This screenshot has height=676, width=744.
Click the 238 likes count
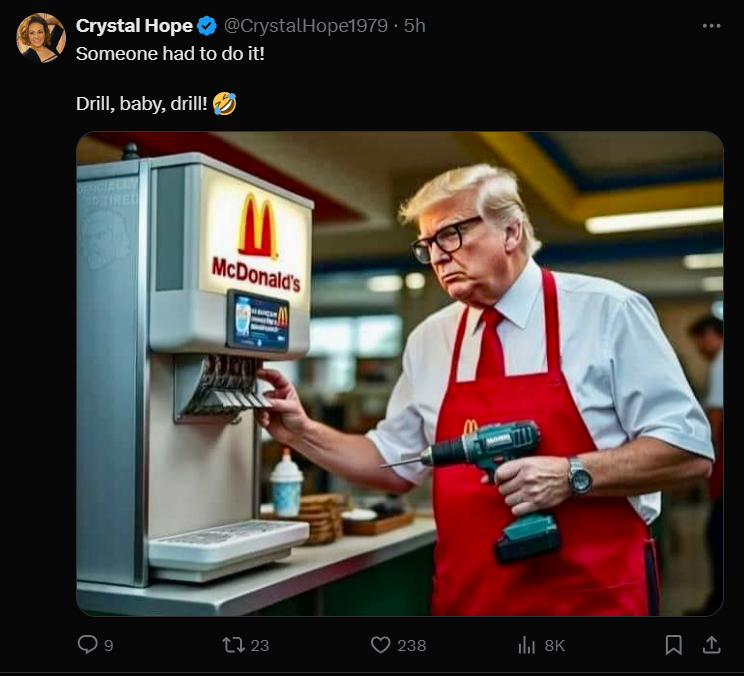coord(411,646)
